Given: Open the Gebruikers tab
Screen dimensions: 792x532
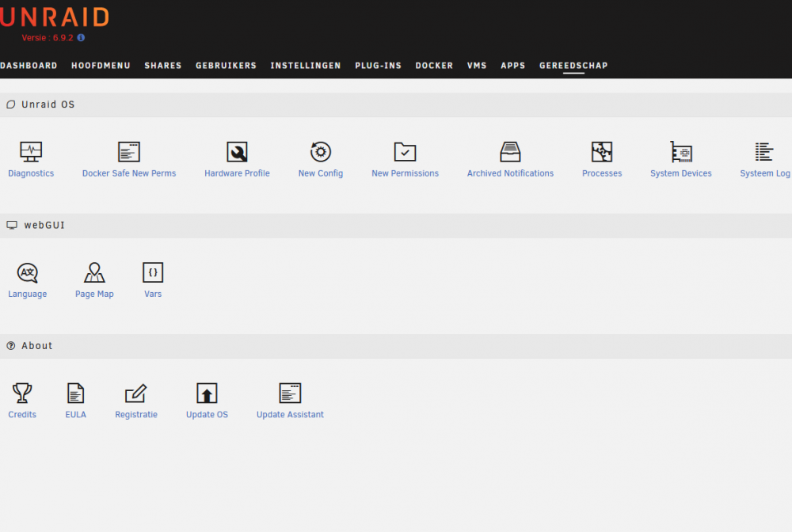Looking at the screenshot, I should 227,66.
